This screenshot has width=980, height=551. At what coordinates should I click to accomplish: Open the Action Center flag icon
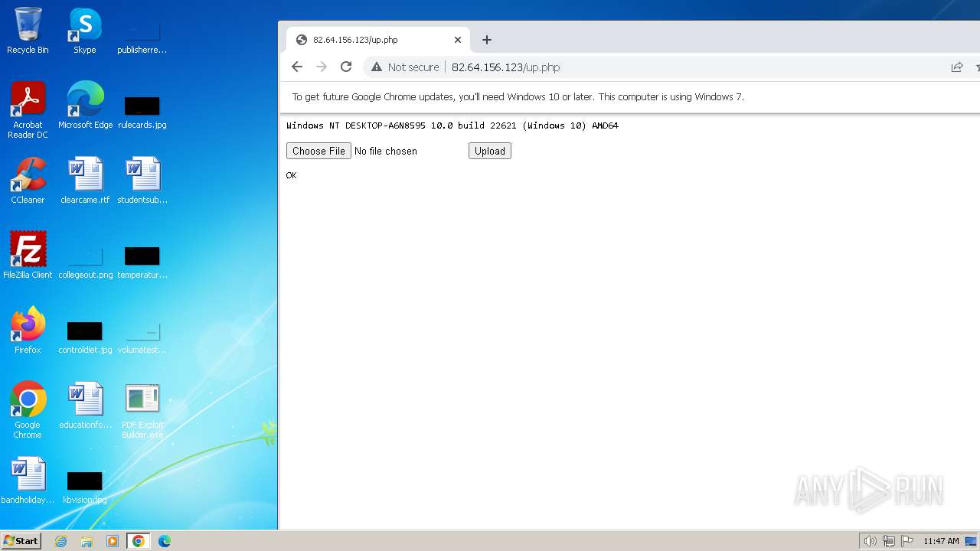pyautogui.click(x=907, y=541)
